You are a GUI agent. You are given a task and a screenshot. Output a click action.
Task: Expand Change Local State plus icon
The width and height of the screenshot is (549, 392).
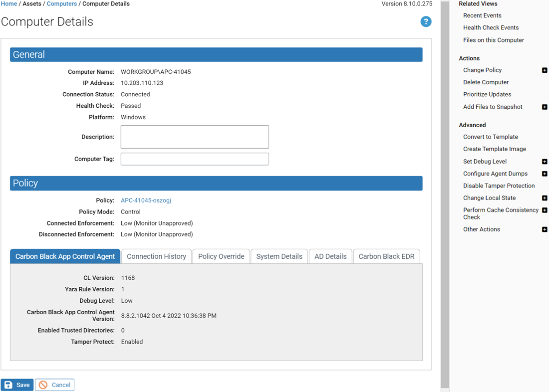coord(545,198)
